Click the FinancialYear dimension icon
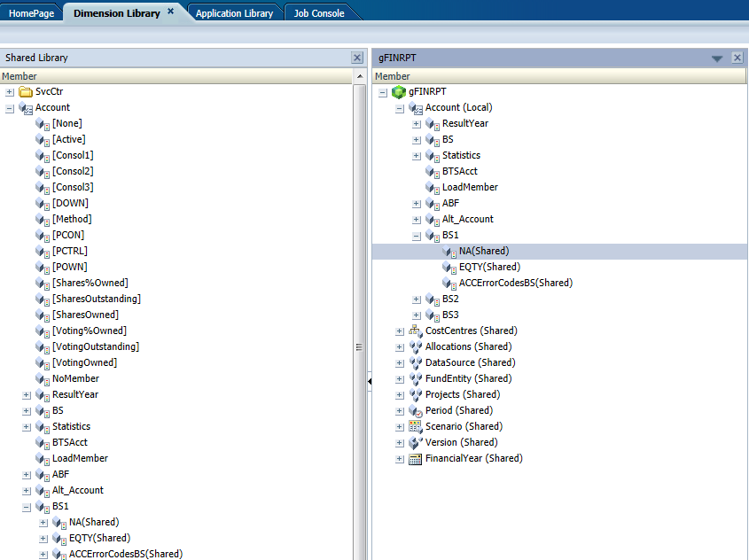Image resolution: width=749 pixels, height=560 pixels. click(415, 458)
